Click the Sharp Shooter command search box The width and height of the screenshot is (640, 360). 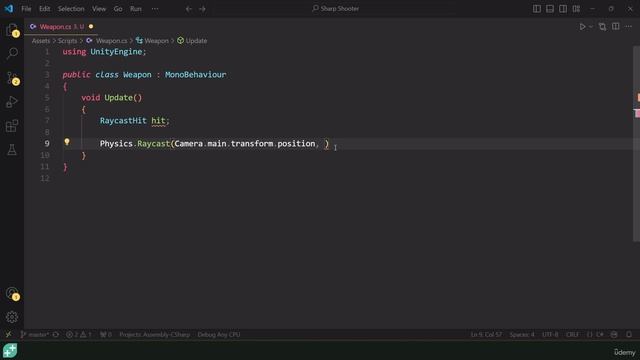click(336, 9)
